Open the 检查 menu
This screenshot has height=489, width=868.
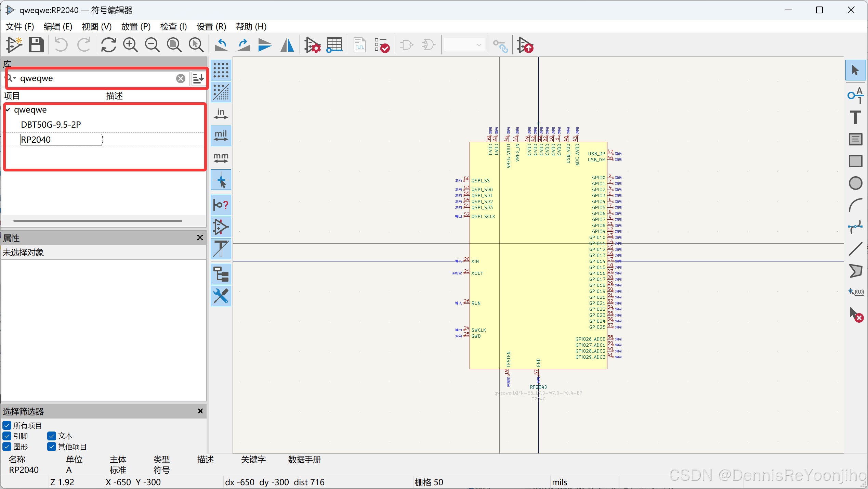pos(173,27)
